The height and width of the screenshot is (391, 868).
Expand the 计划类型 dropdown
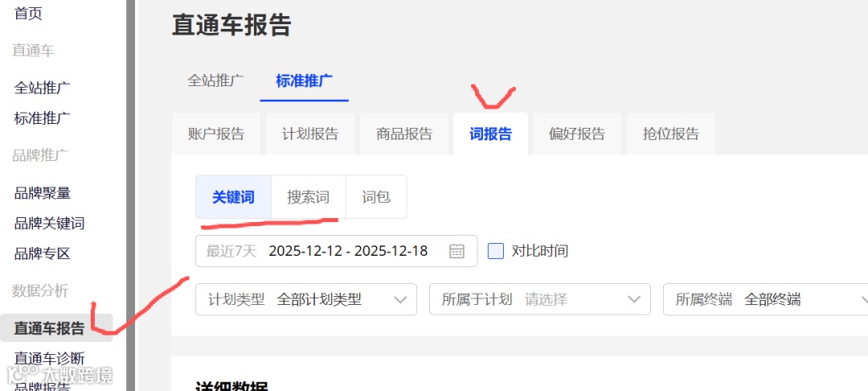pyautogui.click(x=306, y=299)
